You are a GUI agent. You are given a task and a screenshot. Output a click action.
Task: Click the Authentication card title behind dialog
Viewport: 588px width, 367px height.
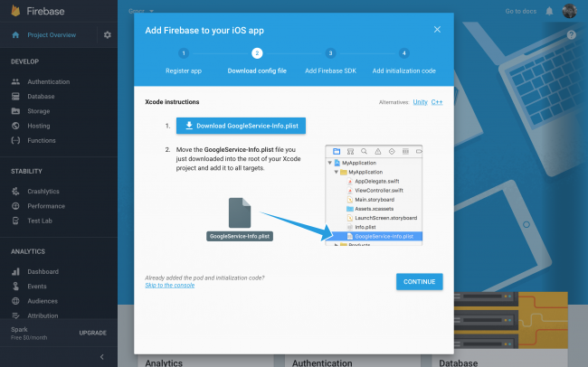(322, 362)
